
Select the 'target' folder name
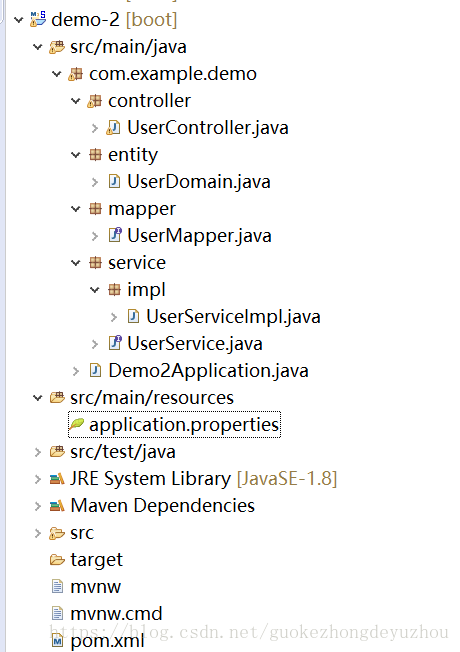click(x=96, y=560)
